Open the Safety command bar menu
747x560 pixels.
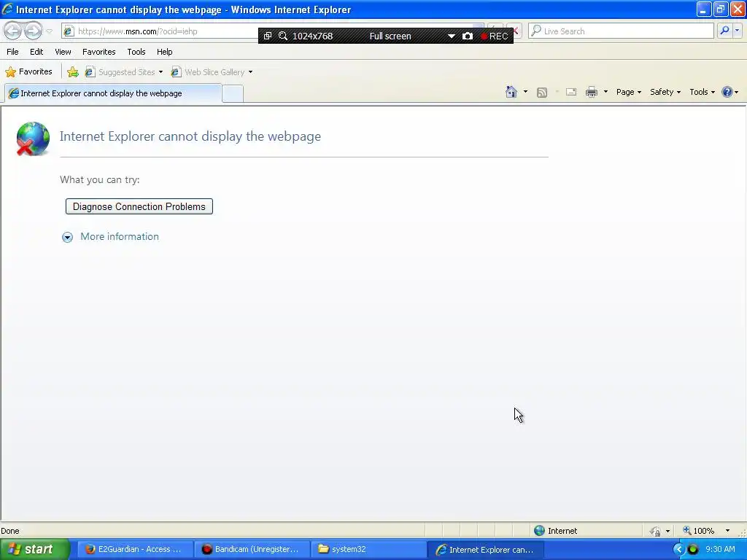click(665, 92)
